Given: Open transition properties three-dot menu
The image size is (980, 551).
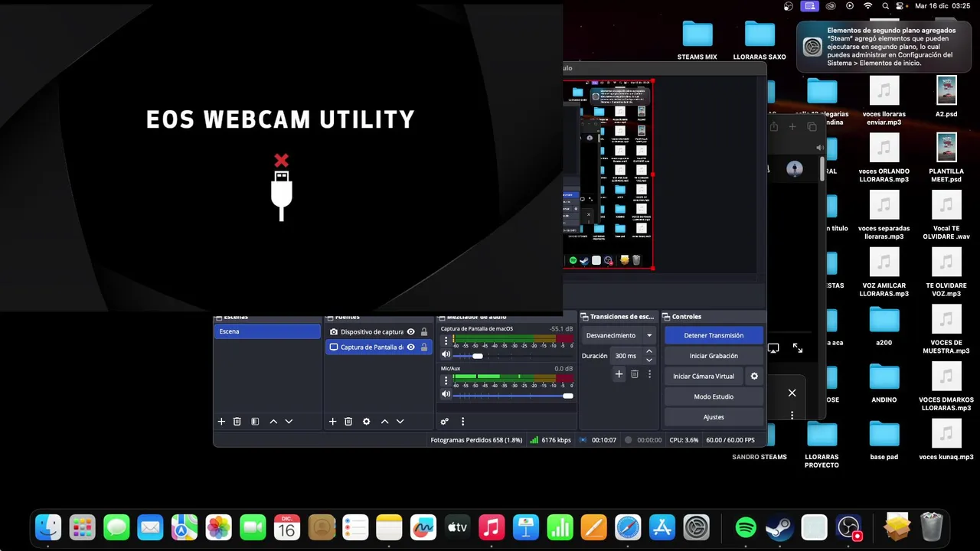Looking at the screenshot, I should point(649,374).
